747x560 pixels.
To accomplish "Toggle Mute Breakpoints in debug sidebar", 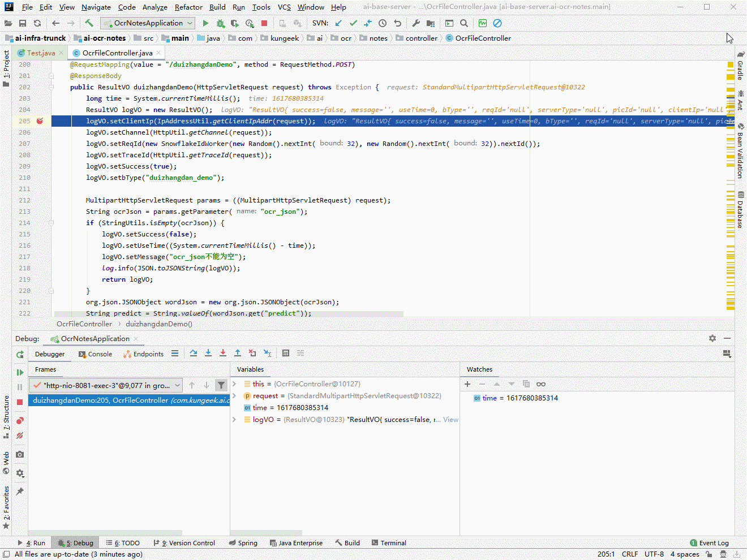I will (x=20, y=436).
